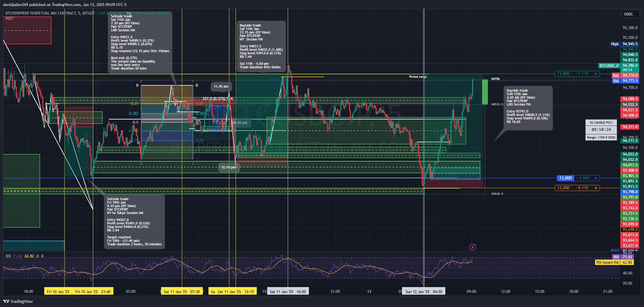Select the 94,311.0 red price tag
644x307 pixels.
pos(630,127)
